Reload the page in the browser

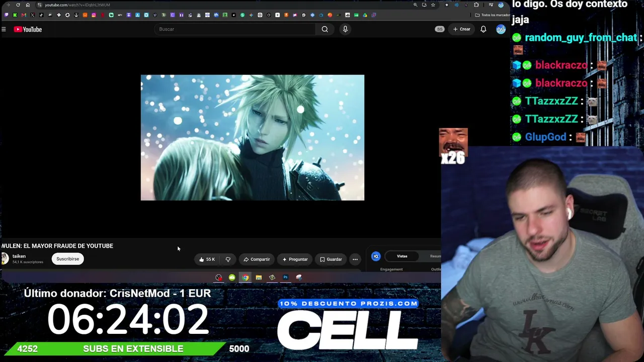(18, 5)
